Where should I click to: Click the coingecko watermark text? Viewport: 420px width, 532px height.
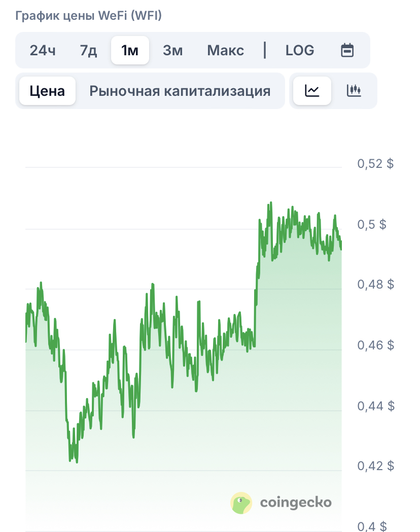point(296,503)
